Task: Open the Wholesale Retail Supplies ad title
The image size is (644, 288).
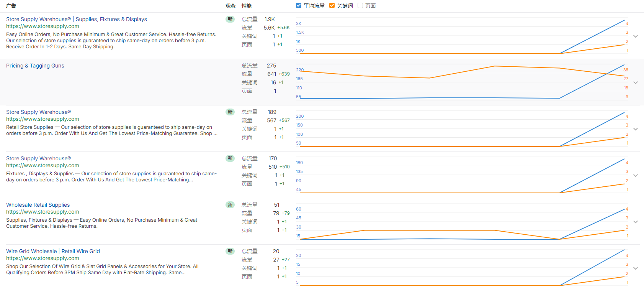Action: [38, 205]
